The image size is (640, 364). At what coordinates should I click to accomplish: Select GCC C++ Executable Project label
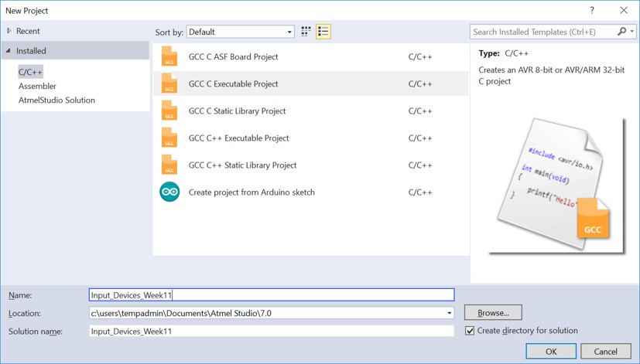point(239,138)
